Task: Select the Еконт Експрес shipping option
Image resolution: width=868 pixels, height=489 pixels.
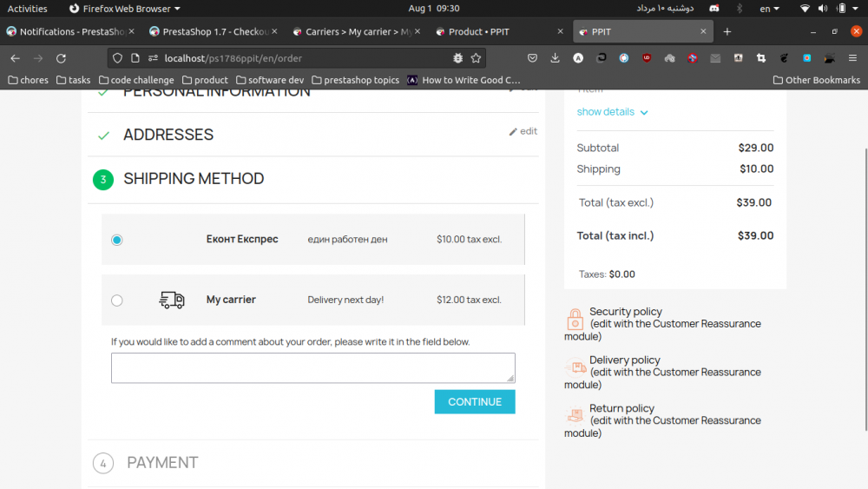Action: tap(117, 240)
